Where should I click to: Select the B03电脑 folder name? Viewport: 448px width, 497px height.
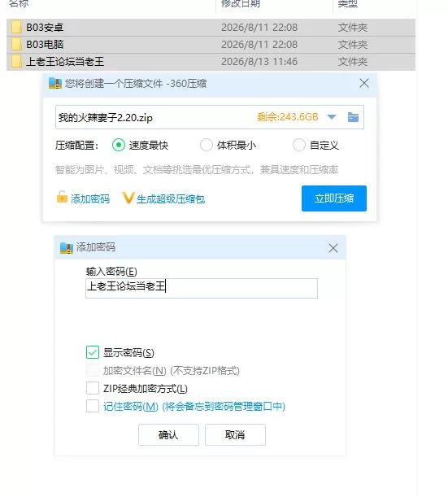pos(45,45)
